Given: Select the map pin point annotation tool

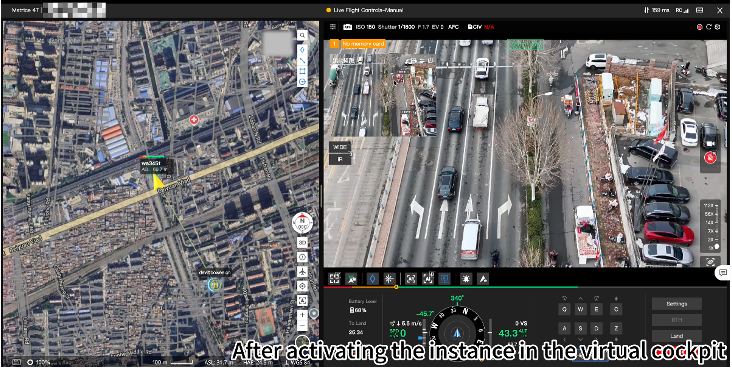Looking at the screenshot, I should tap(303, 50).
